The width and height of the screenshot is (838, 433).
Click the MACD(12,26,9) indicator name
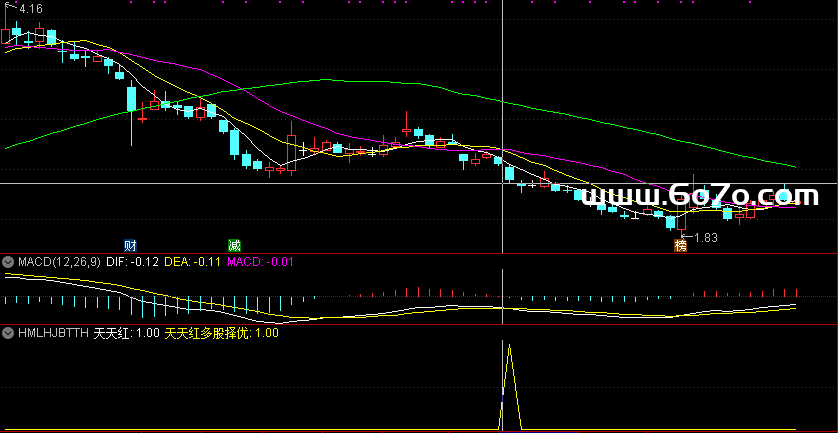59,263
